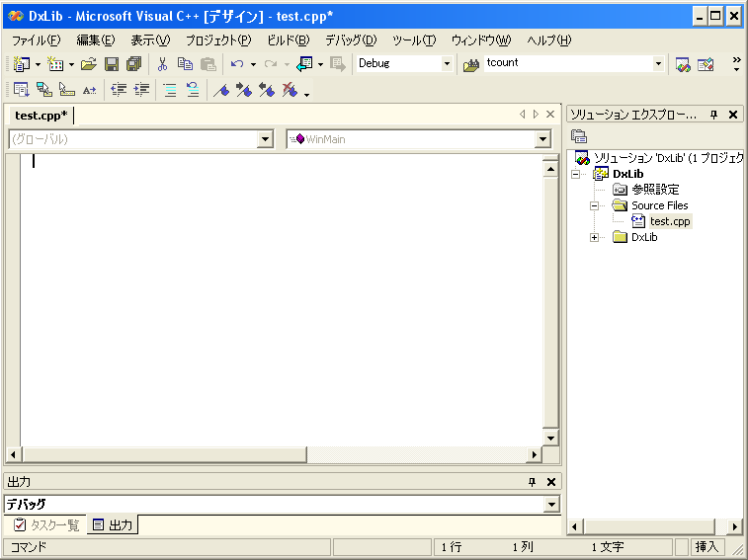748x560 pixels.
Task: Click the Comment Out Selection icon
Action: [170, 89]
